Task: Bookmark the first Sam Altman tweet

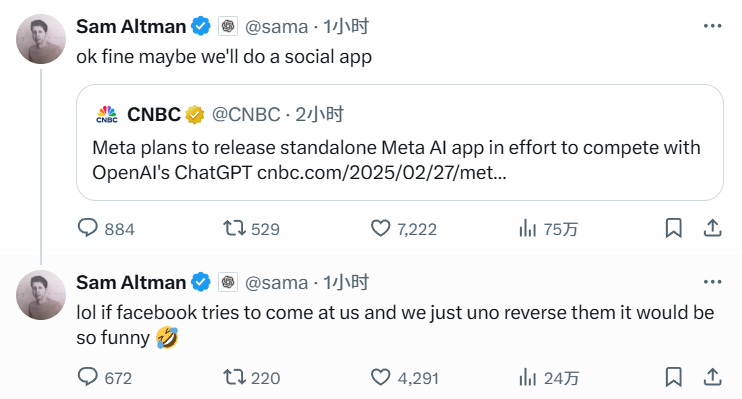Action: [x=673, y=228]
